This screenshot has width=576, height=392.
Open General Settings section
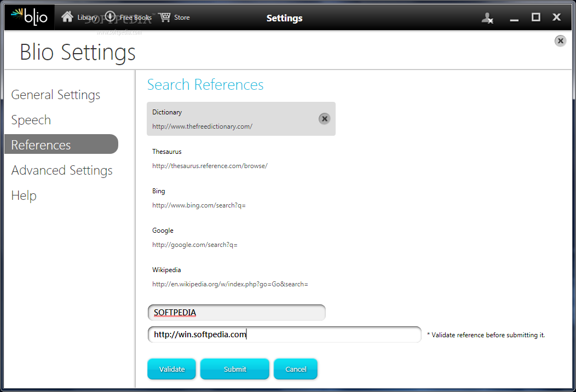click(x=56, y=95)
